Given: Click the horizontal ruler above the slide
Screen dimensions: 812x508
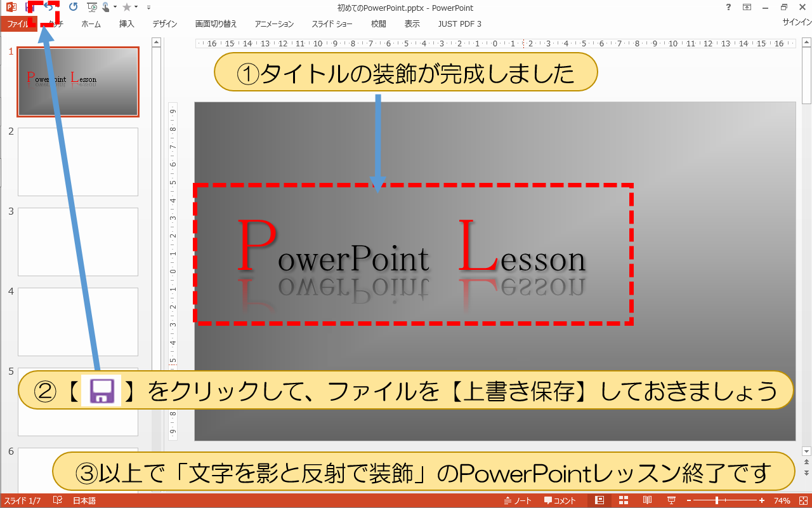Looking at the screenshot, I should point(495,43).
